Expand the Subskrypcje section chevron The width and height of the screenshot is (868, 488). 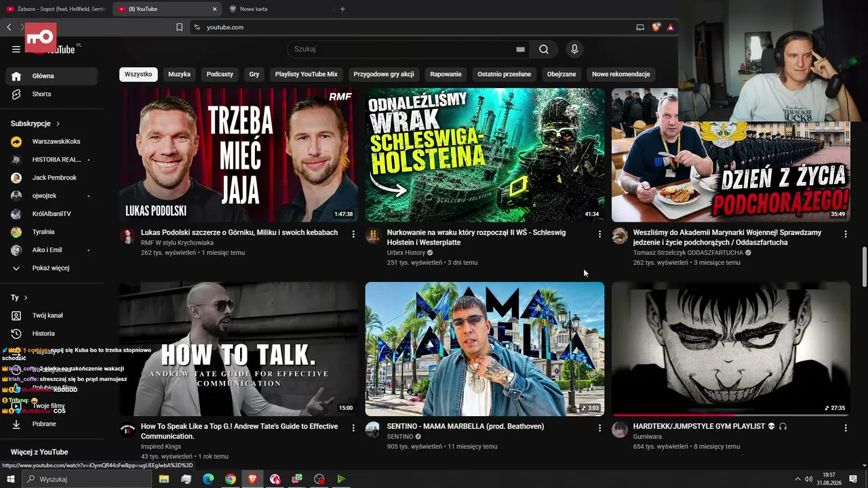pyautogui.click(x=58, y=123)
